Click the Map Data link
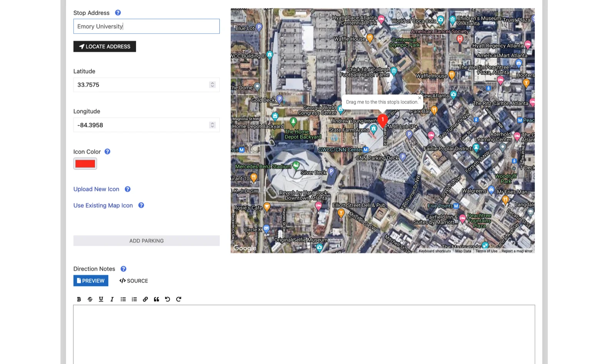The image size is (616, 364). click(x=463, y=251)
